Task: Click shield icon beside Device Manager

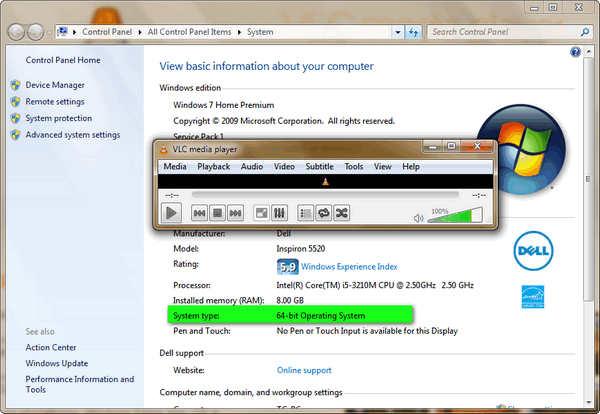Action: coord(15,85)
